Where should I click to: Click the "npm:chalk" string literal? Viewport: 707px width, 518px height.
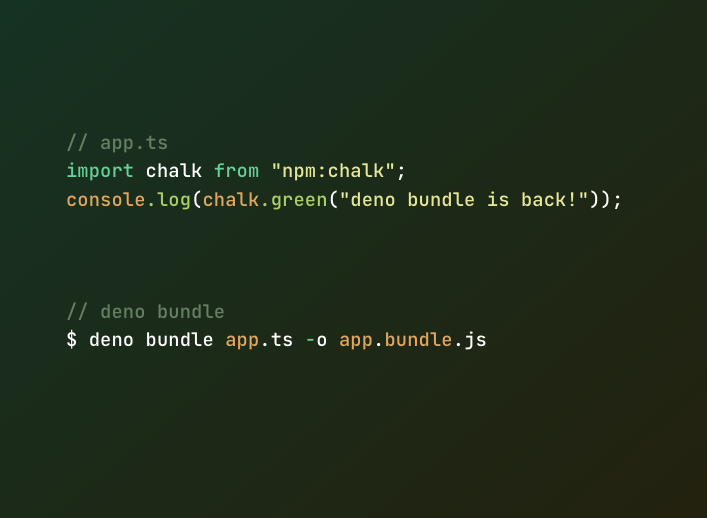pos(333,171)
